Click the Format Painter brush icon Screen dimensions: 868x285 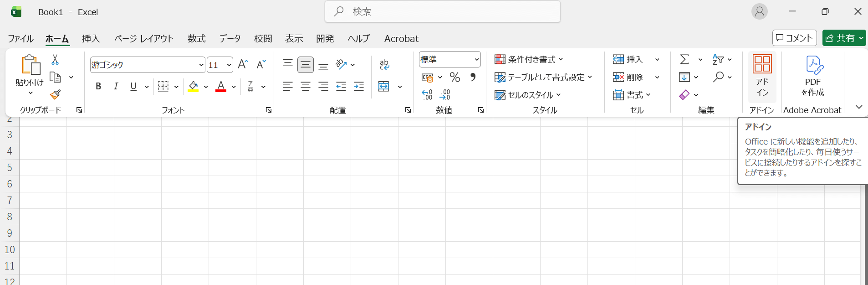(55, 94)
